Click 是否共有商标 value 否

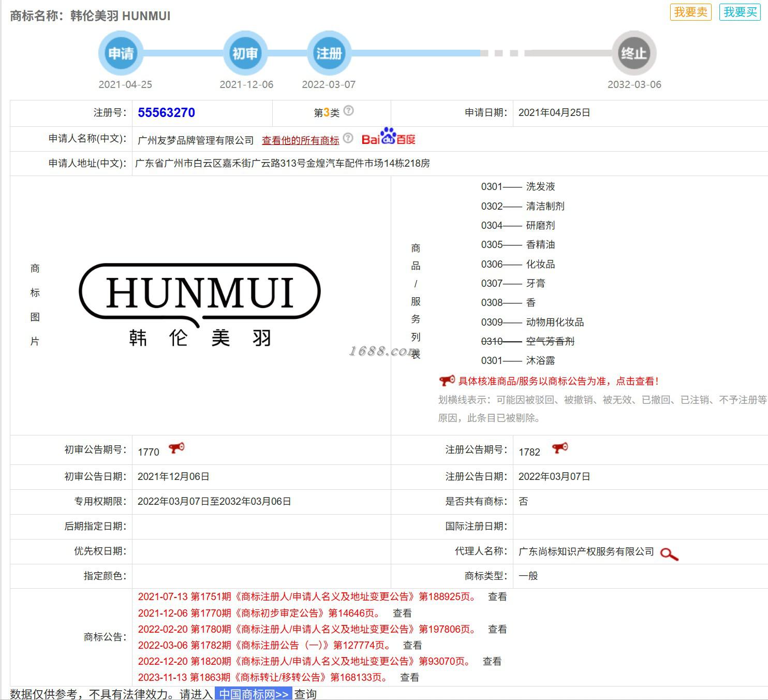coord(523,501)
